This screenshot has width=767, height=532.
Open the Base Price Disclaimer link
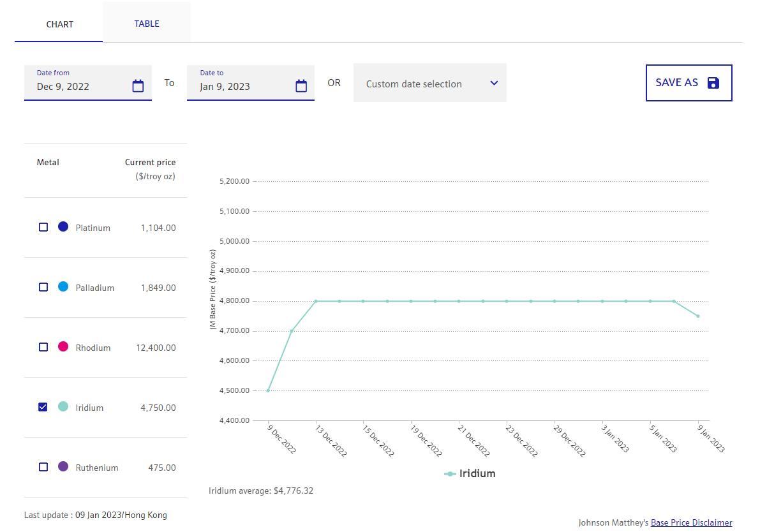click(x=691, y=522)
